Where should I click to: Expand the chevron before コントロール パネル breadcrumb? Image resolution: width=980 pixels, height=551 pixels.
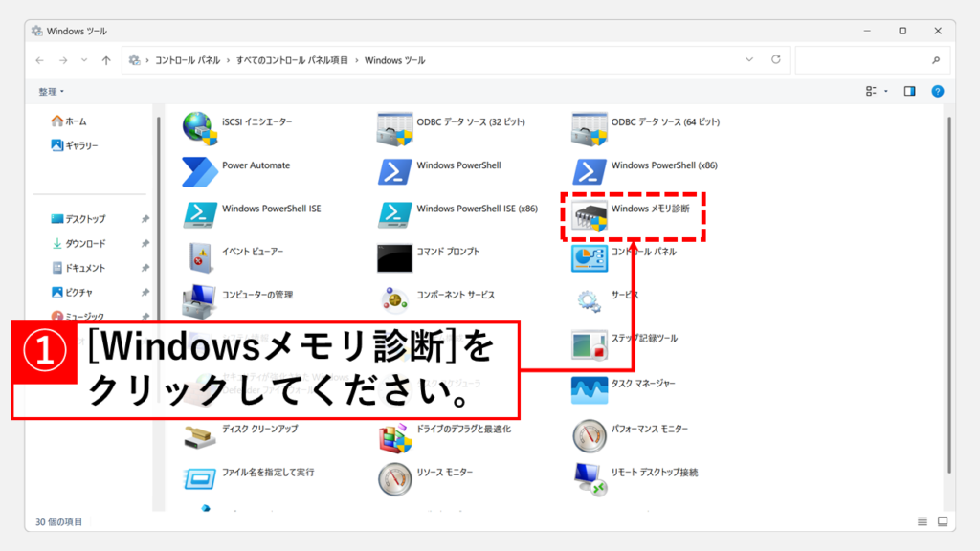(147, 60)
